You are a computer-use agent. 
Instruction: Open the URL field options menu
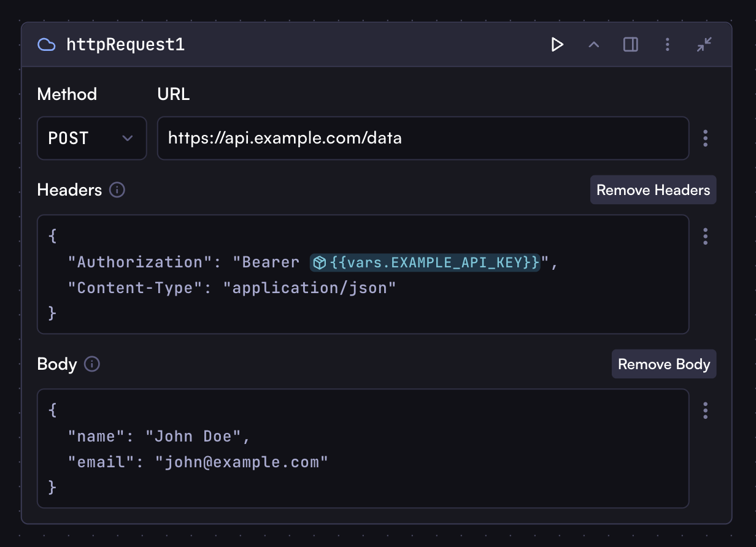pos(705,138)
